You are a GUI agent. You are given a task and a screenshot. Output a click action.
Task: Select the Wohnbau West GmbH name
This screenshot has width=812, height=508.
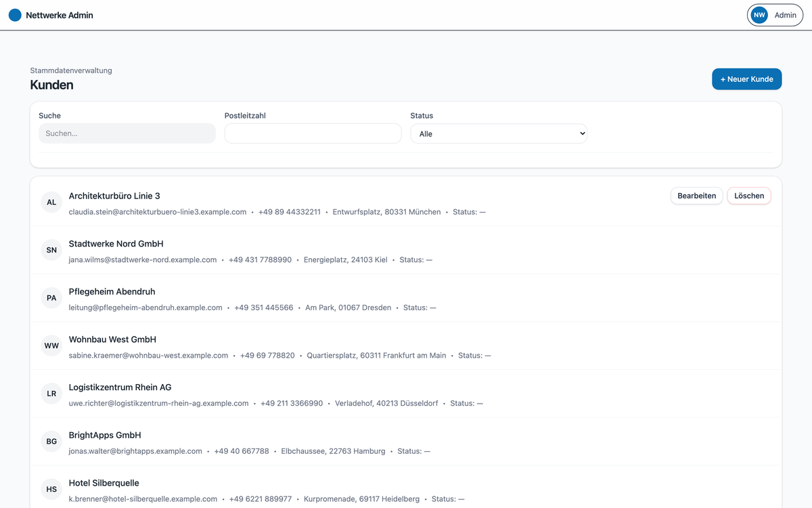click(x=112, y=339)
